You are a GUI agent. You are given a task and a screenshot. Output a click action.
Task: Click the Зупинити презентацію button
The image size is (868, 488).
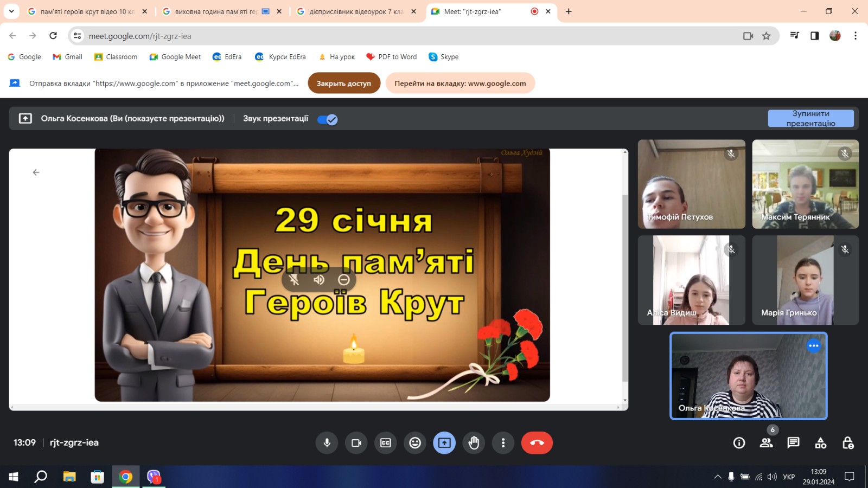(x=810, y=118)
